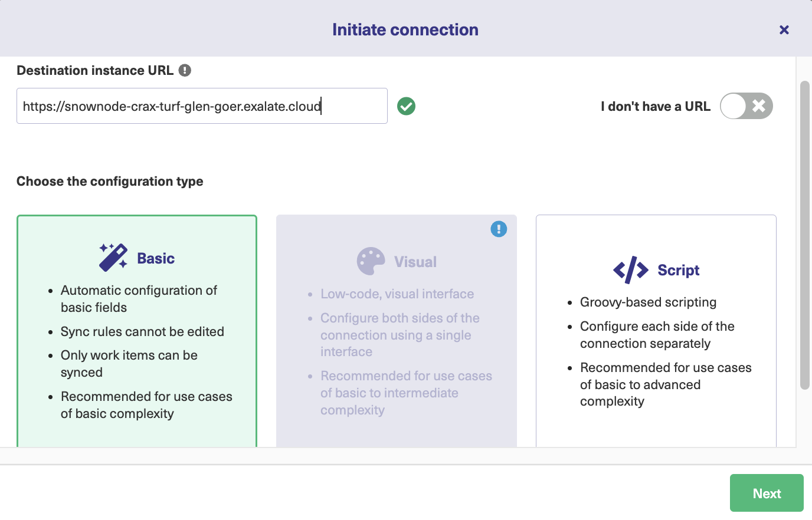Image resolution: width=812 pixels, height=520 pixels.
Task: Click the Script card title
Action: (x=679, y=270)
